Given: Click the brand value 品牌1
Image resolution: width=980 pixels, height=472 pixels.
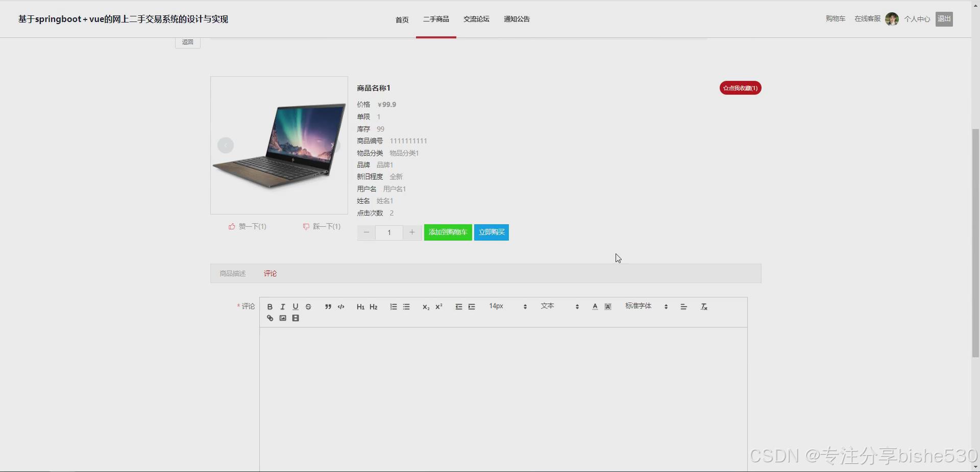Looking at the screenshot, I should [x=385, y=165].
